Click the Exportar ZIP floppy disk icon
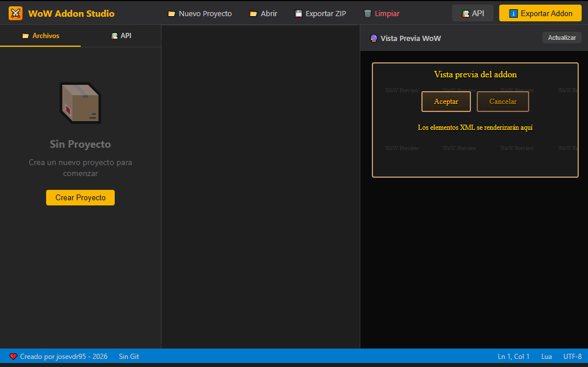588x367 pixels. tap(298, 14)
